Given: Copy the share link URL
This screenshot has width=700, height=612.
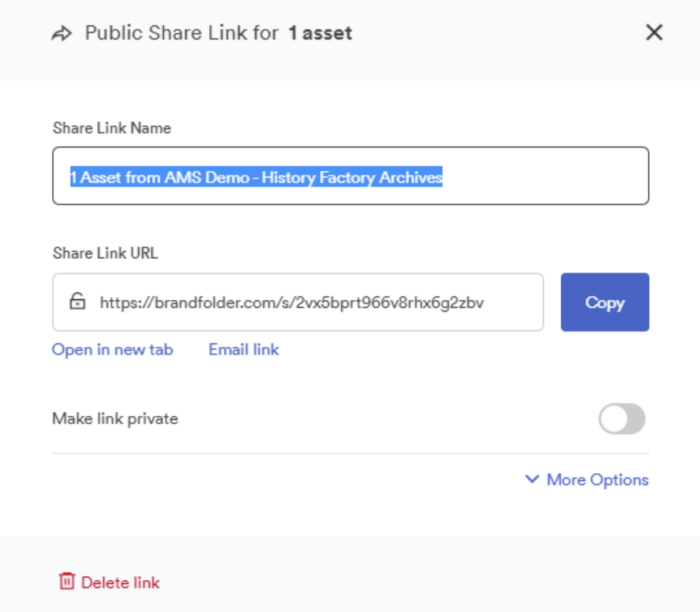Looking at the screenshot, I should 605,302.
